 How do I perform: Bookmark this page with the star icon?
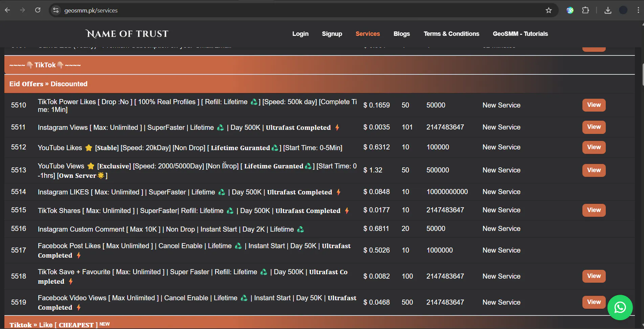pos(549,10)
